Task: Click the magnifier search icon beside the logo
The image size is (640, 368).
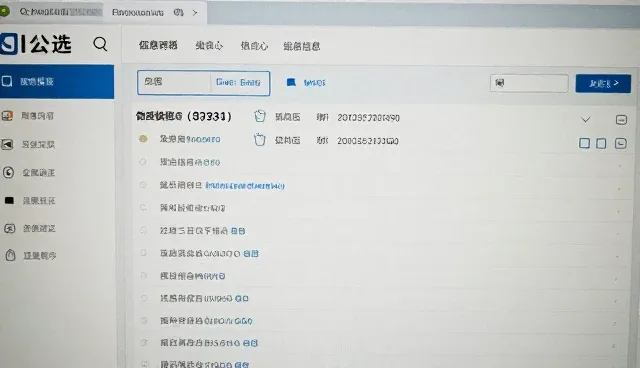Action: pos(100,44)
